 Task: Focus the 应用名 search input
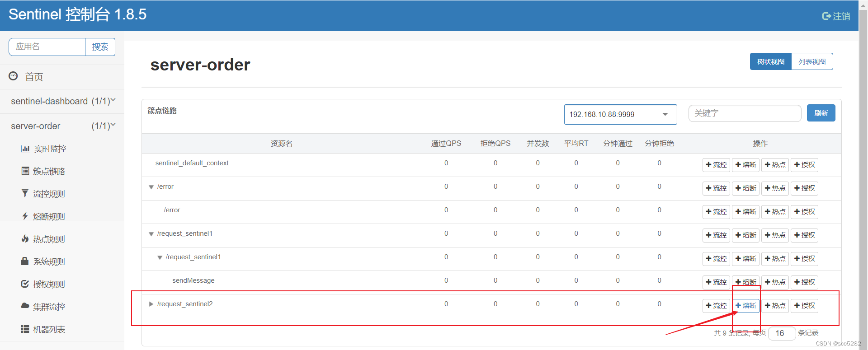coord(47,47)
